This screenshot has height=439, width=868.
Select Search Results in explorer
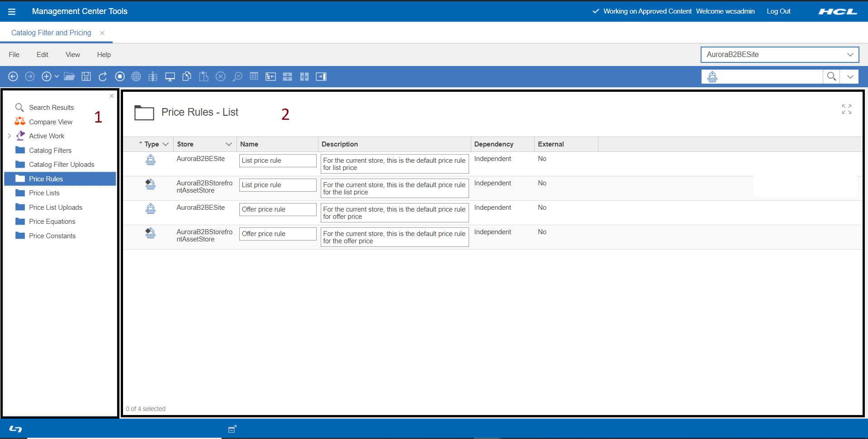[x=52, y=108]
